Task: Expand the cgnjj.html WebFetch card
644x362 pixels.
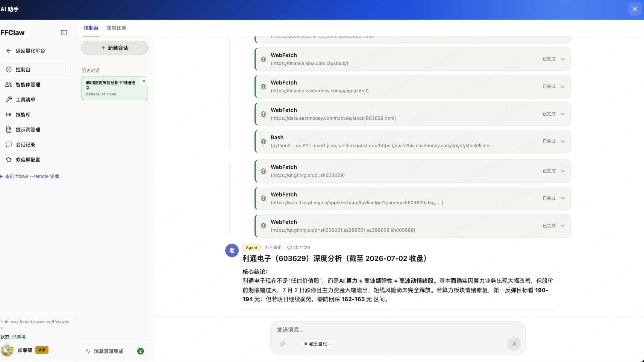Action: pos(563,87)
